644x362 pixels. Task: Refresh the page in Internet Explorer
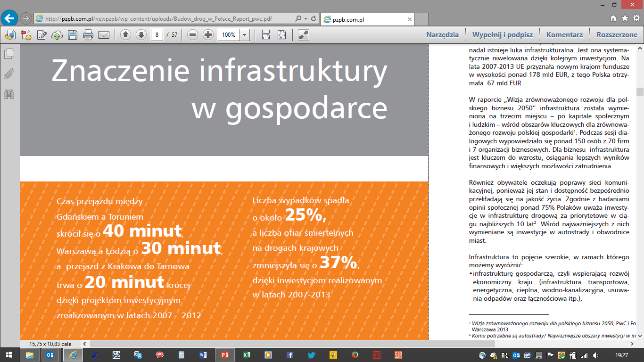tap(314, 19)
